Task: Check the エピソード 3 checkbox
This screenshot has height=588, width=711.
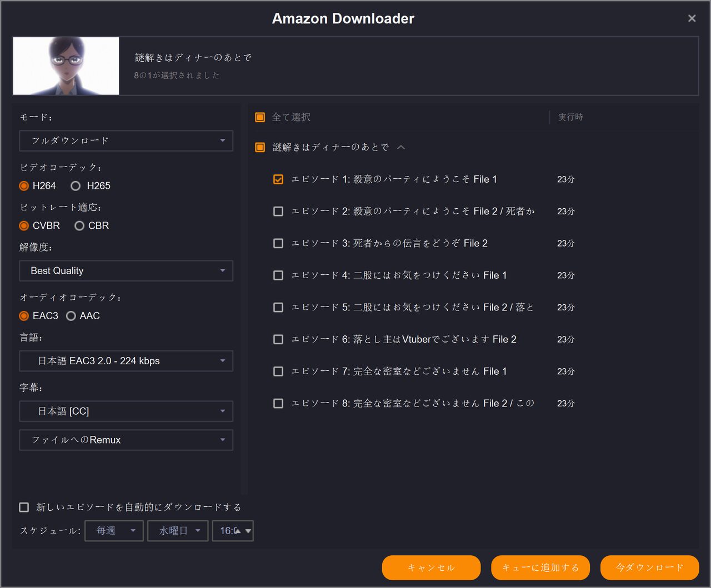Action: [x=278, y=243]
